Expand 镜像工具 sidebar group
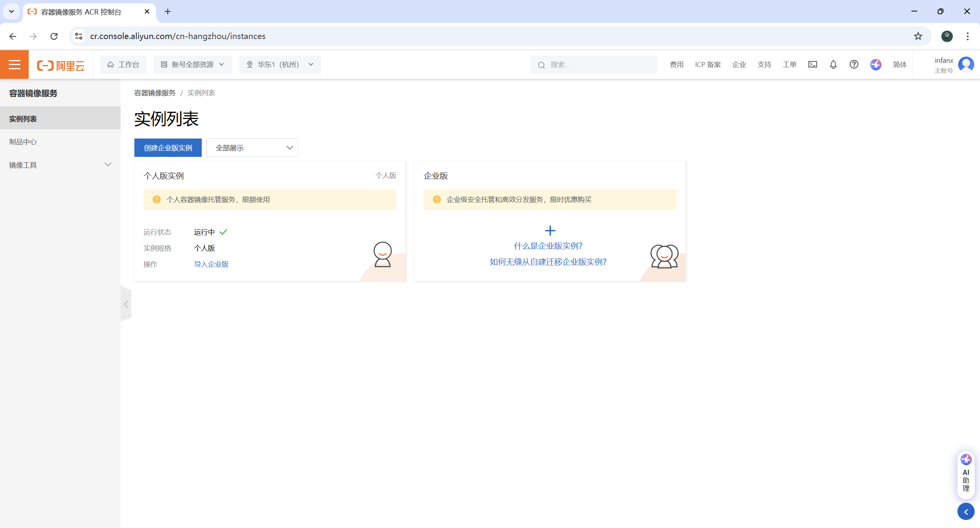The width and height of the screenshot is (980, 528). point(60,165)
